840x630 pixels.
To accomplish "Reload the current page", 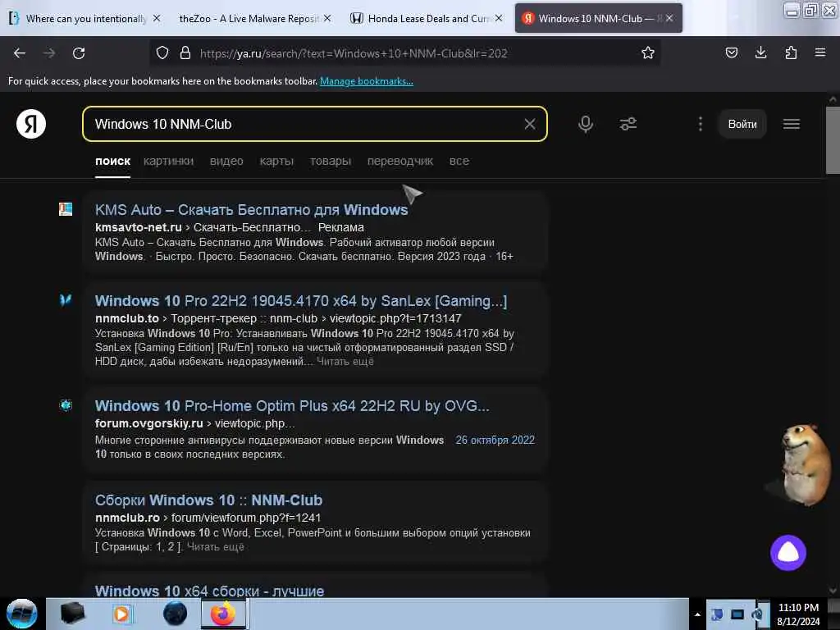I will pos(79,53).
